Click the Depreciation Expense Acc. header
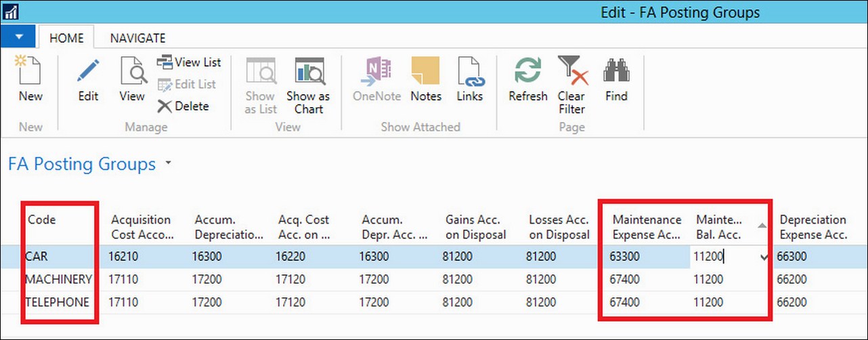 pyautogui.click(x=814, y=228)
